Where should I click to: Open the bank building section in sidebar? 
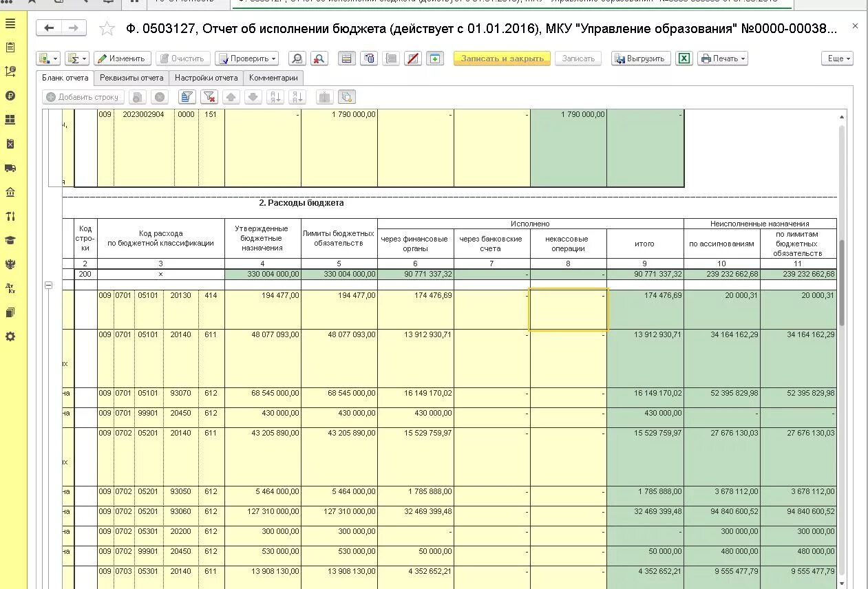10,192
